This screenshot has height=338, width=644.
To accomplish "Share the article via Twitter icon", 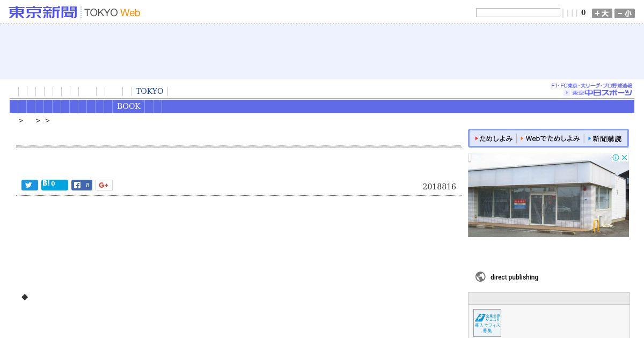I will point(30,185).
